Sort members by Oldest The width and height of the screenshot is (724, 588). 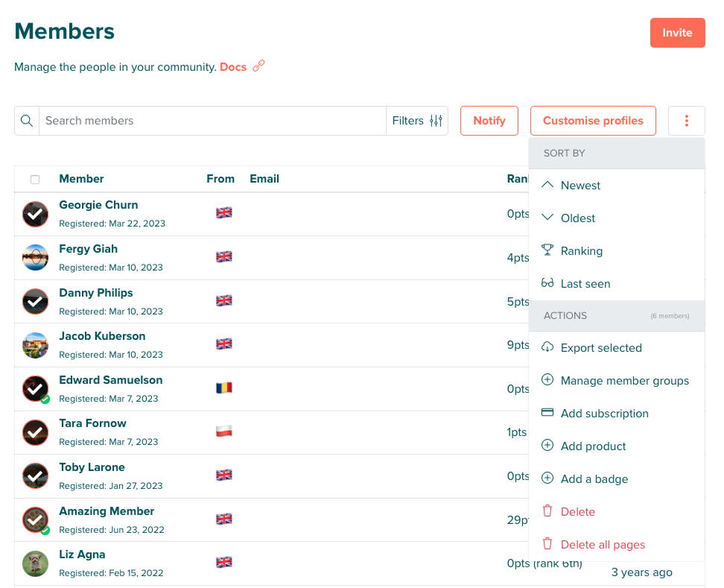click(578, 218)
